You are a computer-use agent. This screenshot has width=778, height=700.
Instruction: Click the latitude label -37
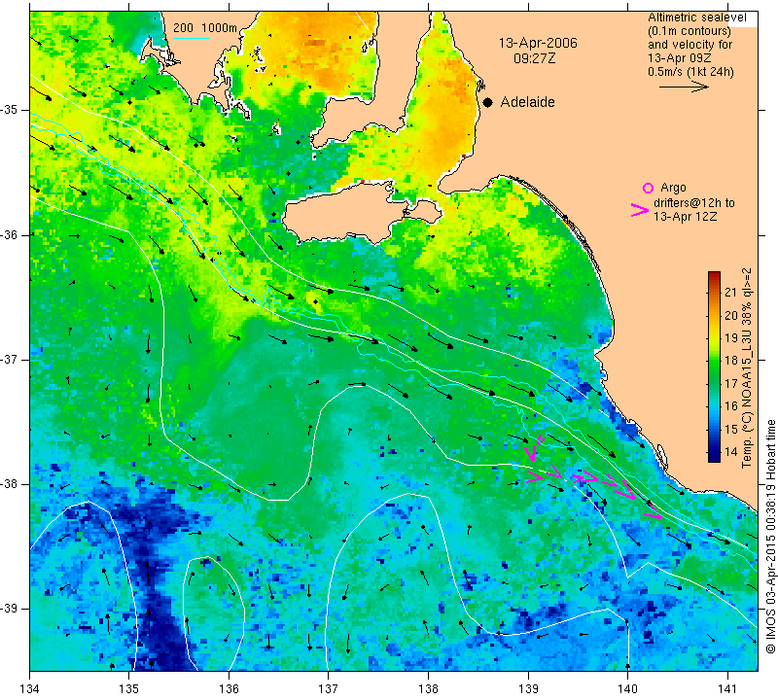[x=10, y=359]
